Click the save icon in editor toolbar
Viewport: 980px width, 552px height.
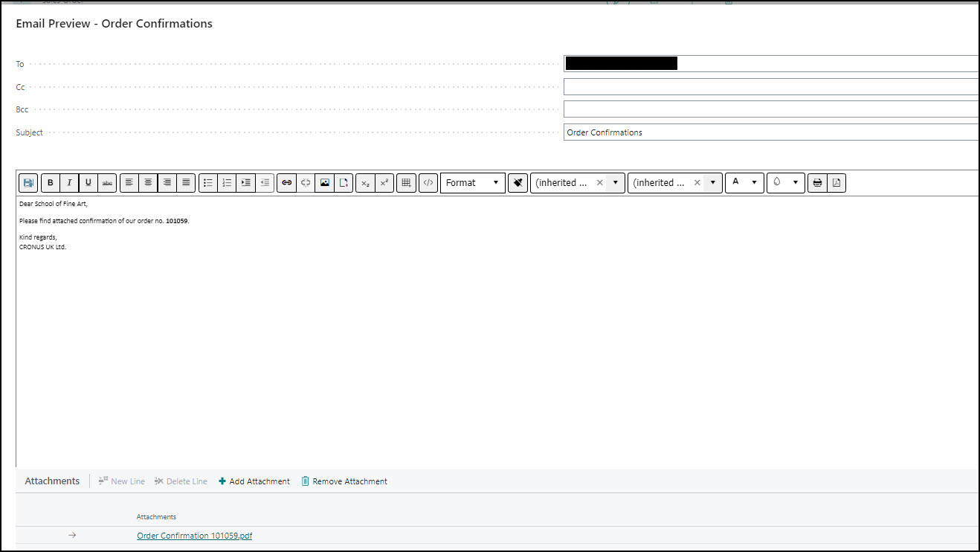point(28,183)
